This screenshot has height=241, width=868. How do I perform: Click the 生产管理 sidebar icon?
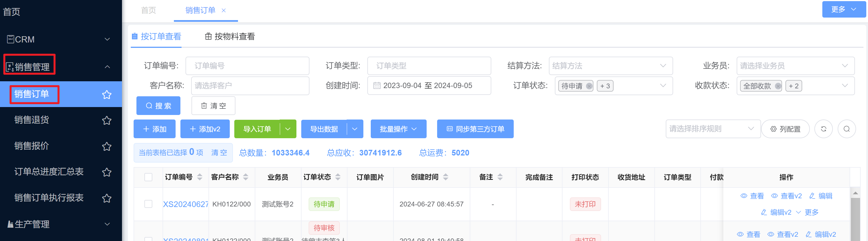10,224
